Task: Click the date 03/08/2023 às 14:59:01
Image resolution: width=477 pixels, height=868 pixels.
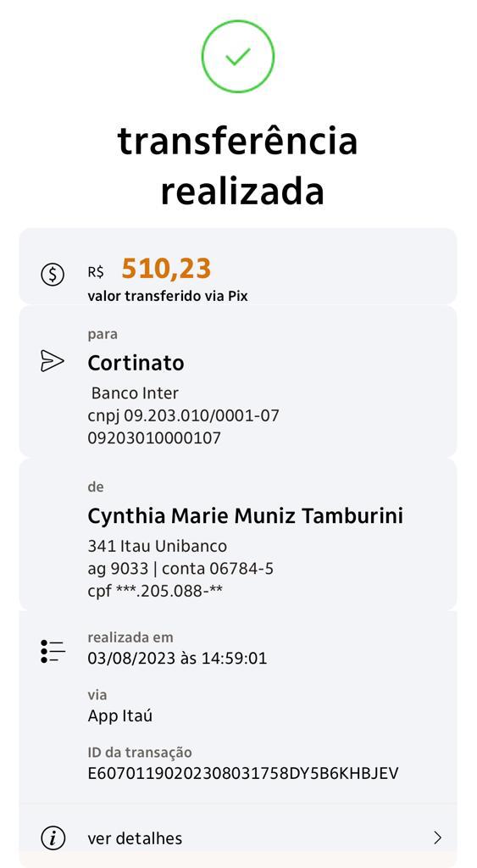Action: coord(177,658)
